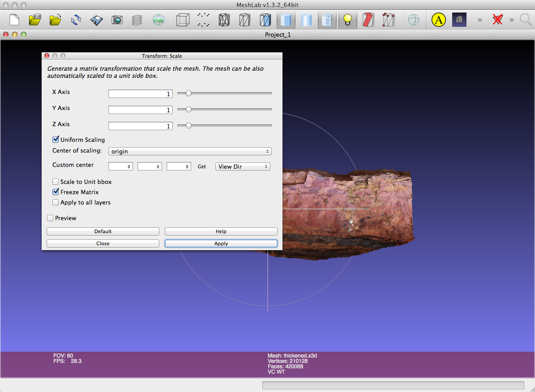Select the points render mode icon
This screenshot has height=392, width=535.
point(203,20)
